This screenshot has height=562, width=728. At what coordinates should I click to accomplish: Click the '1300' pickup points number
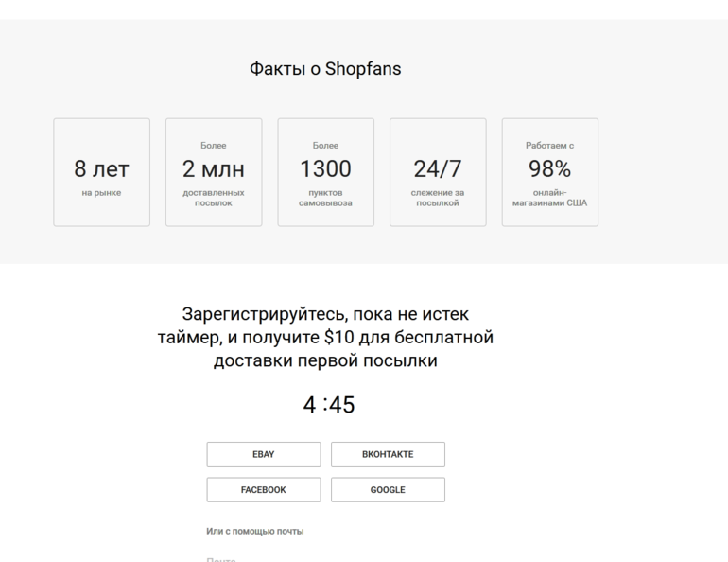pos(325,169)
